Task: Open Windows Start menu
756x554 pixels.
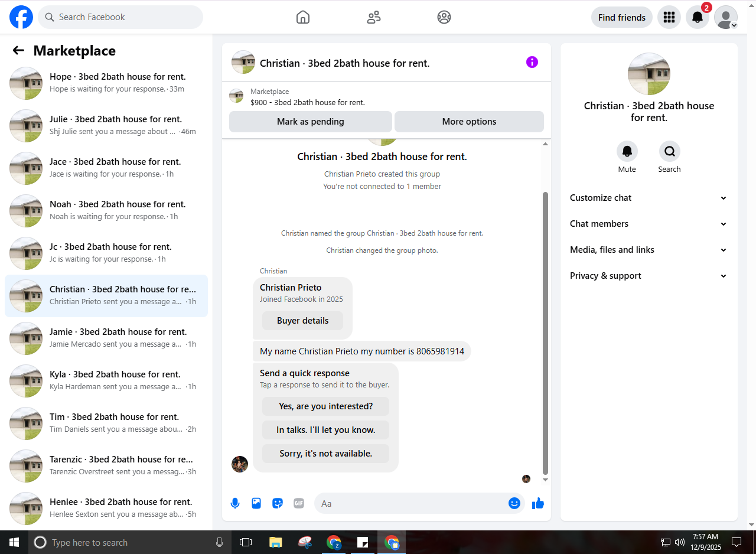Action: click(x=14, y=542)
